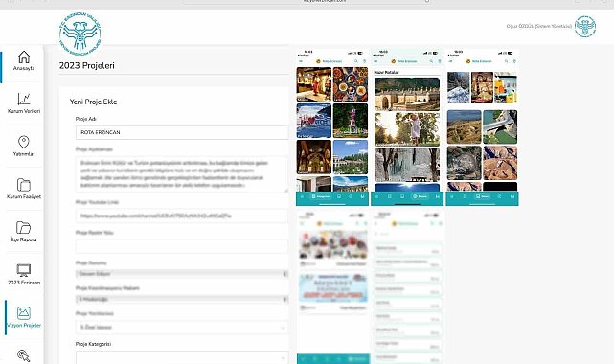Click the system administrator user name
This screenshot has height=364, width=614.
pyautogui.click(x=539, y=26)
